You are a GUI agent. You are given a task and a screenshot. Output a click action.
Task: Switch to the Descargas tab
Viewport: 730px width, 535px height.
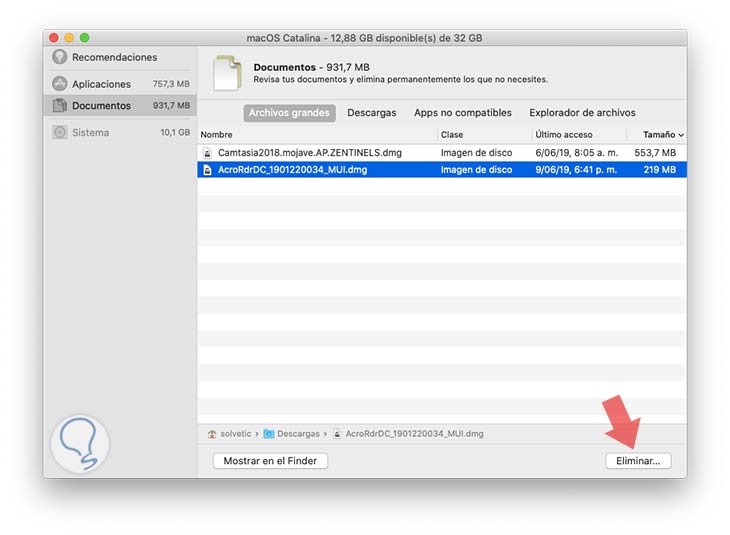(x=372, y=113)
